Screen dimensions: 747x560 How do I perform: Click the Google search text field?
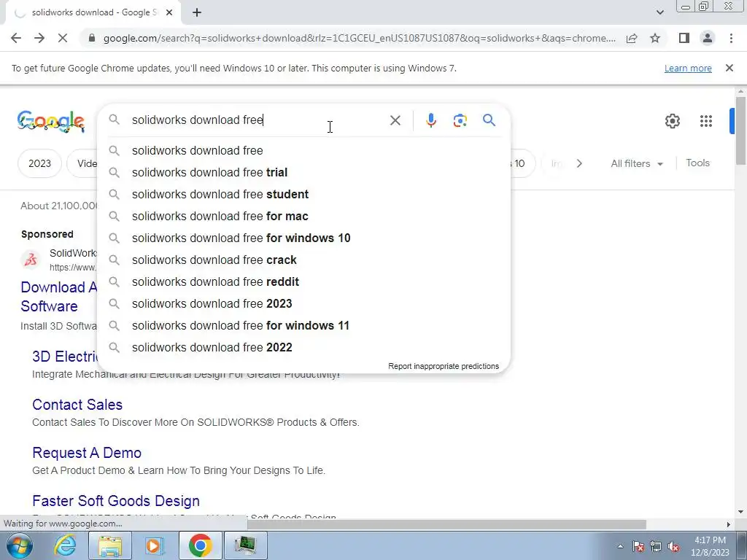(x=258, y=120)
